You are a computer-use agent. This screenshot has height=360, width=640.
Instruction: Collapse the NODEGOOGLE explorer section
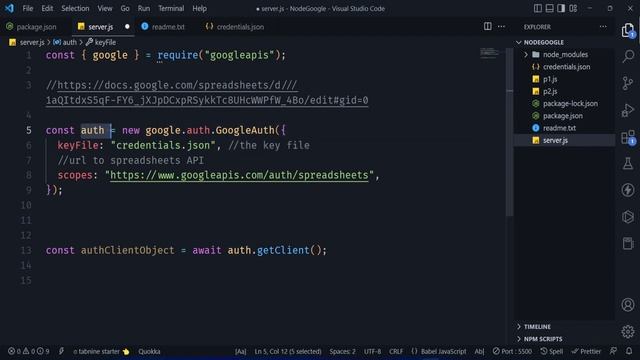point(544,42)
